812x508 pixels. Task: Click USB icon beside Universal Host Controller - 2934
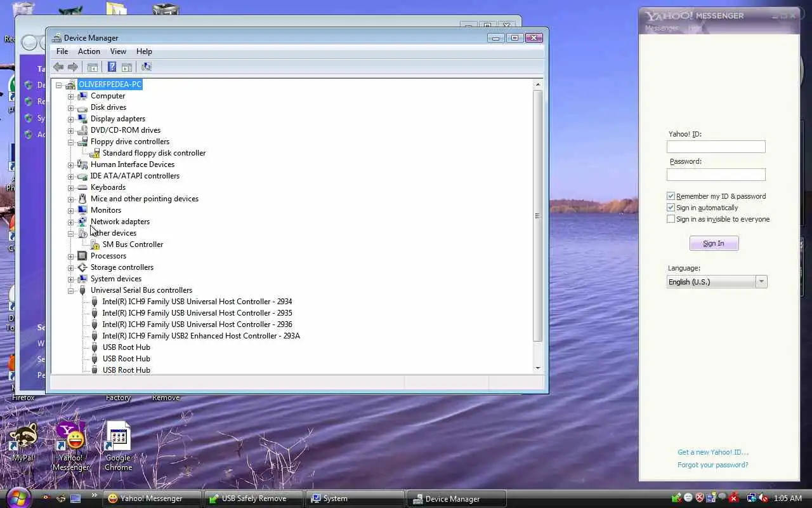[95, 302]
